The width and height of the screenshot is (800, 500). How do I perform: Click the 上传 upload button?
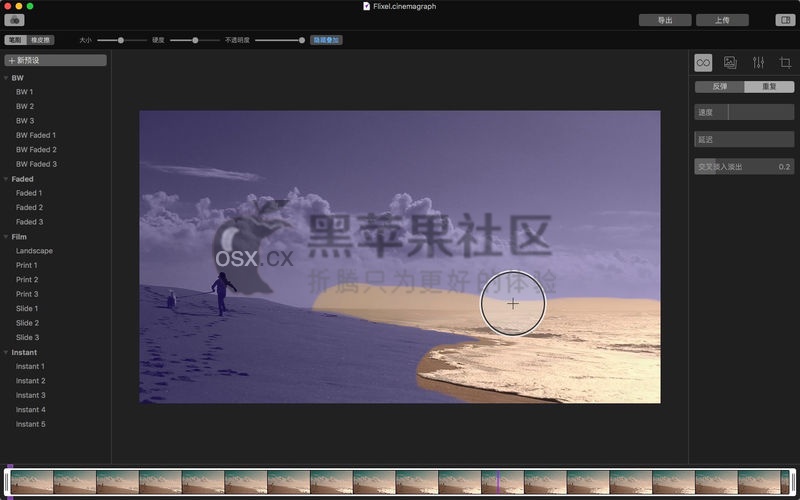(x=722, y=20)
